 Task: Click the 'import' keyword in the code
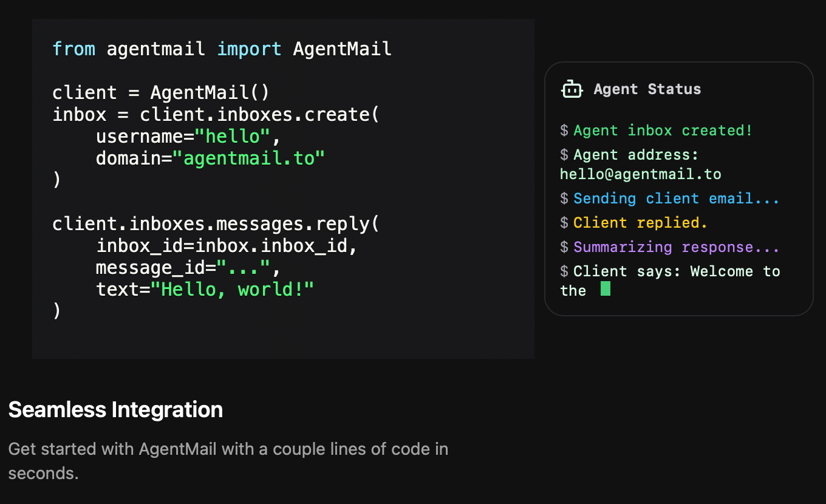click(x=249, y=49)
